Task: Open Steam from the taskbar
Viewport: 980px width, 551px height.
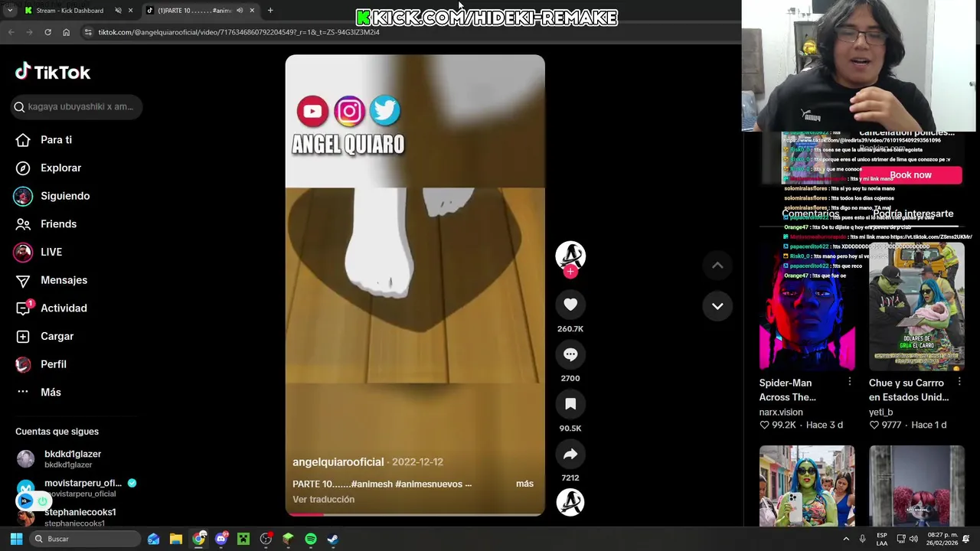Action: pos(332,539)
